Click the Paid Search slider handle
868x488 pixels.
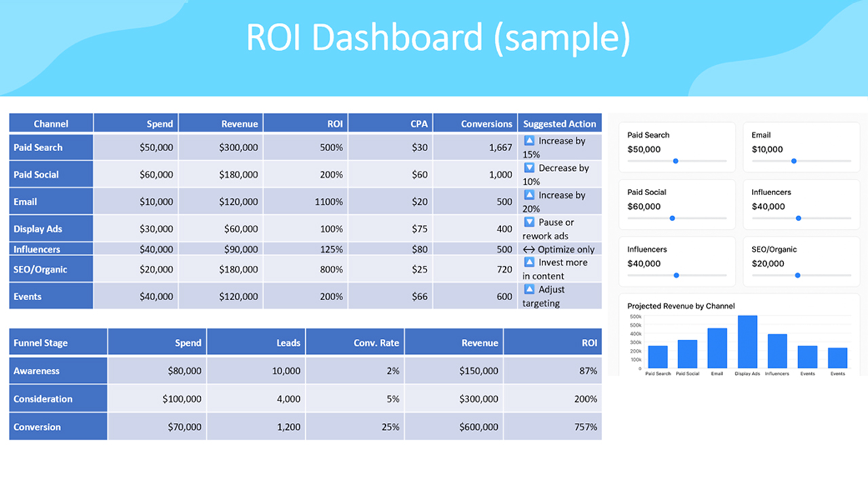tap(675, 161)
